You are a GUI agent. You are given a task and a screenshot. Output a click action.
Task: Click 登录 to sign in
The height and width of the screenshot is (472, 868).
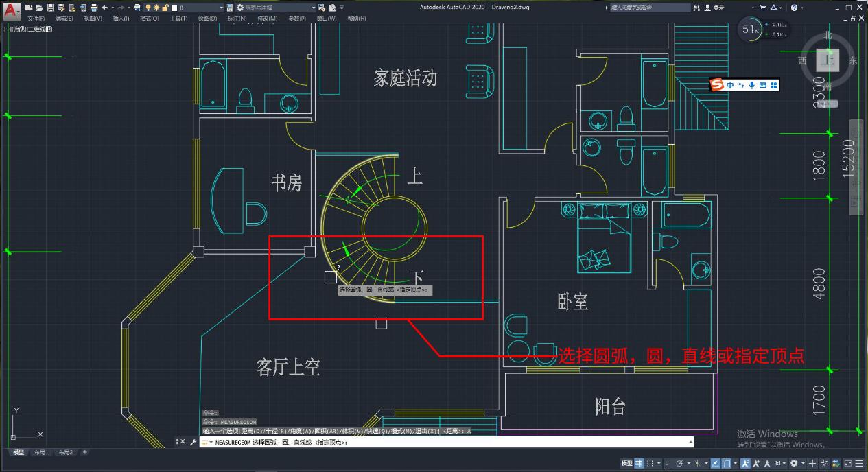click(x=718, y=8)
